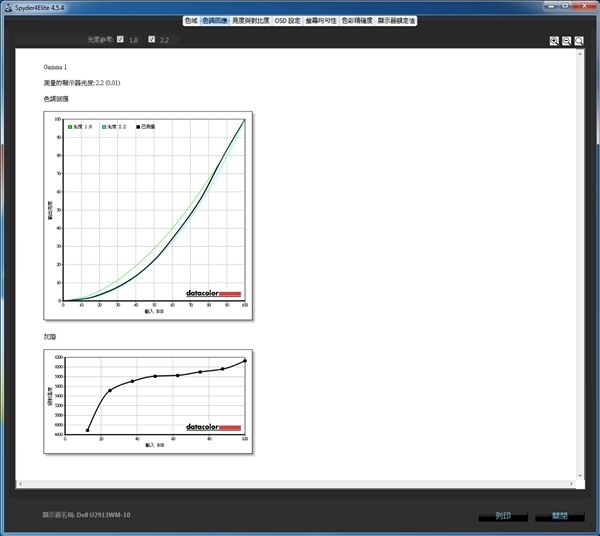
Task: Click the horizontal scrollbar left arrow
Action: point(20,484)
